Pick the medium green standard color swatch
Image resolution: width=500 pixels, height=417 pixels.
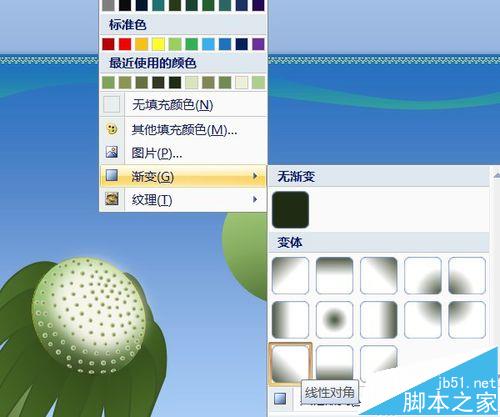[192, 44]
